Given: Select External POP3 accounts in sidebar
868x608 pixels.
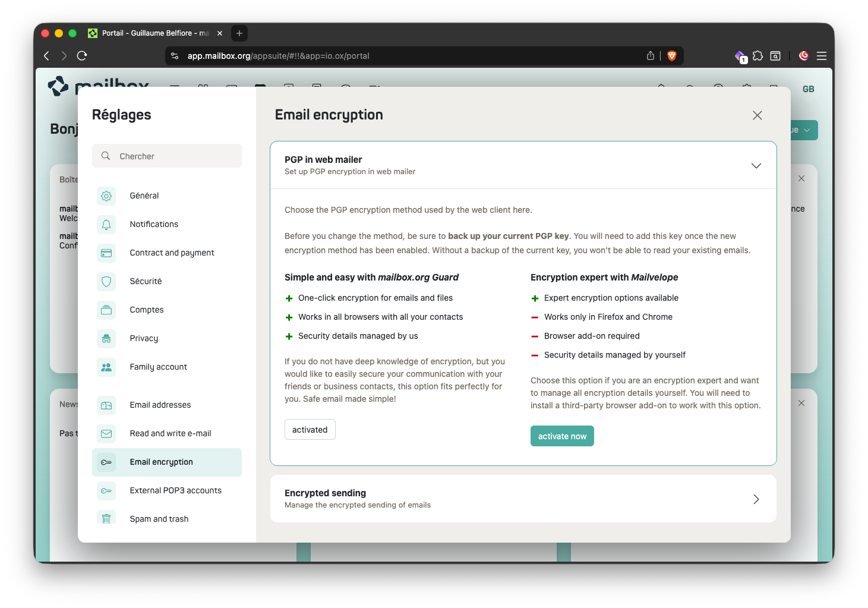Looking at the screenshot, I should tap(175, 490).
